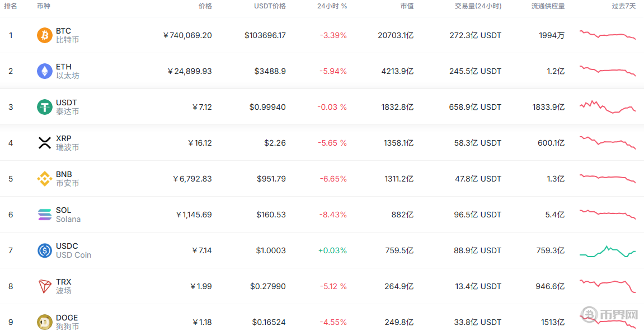Sort by 交易量(24小时) column header

[478, 6]
